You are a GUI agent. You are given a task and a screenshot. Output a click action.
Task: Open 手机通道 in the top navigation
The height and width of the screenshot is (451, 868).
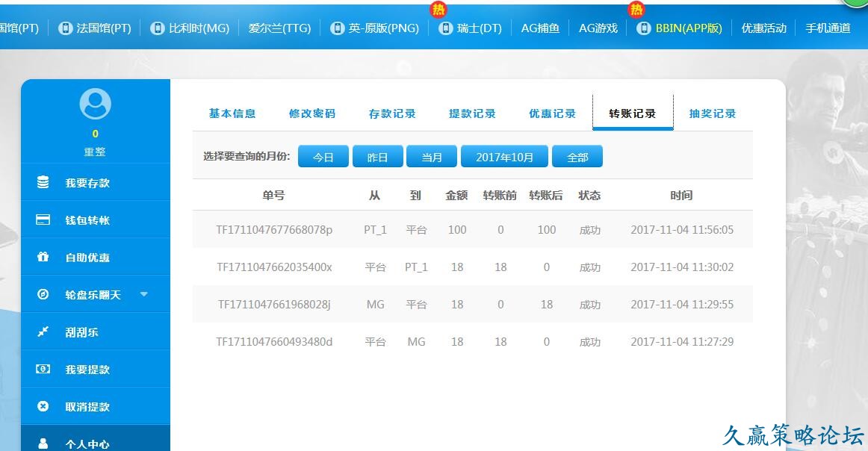pyautogui.click(x=828, y=28)
